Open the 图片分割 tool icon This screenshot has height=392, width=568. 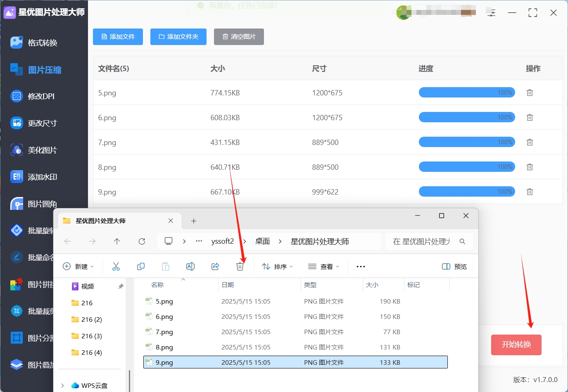pyautogui.click(x=17, y=338)
